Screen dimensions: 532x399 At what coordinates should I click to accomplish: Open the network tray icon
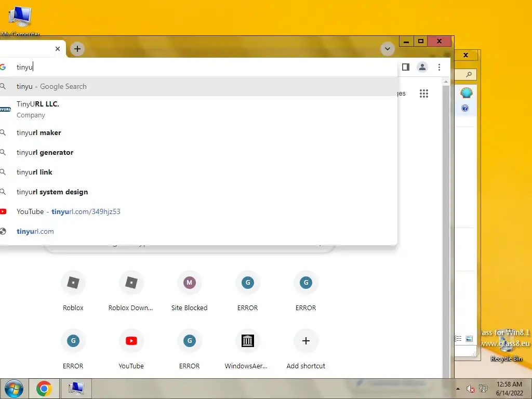483,389
